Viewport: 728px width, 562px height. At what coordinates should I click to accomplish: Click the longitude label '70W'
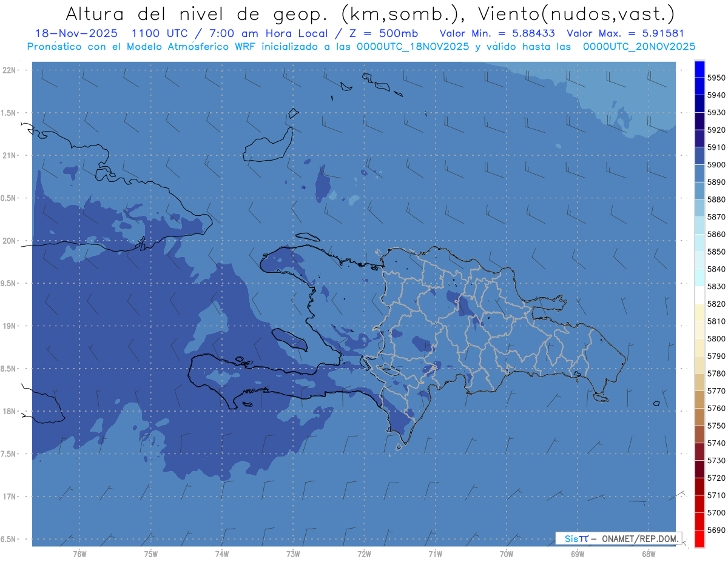point(507,554)
